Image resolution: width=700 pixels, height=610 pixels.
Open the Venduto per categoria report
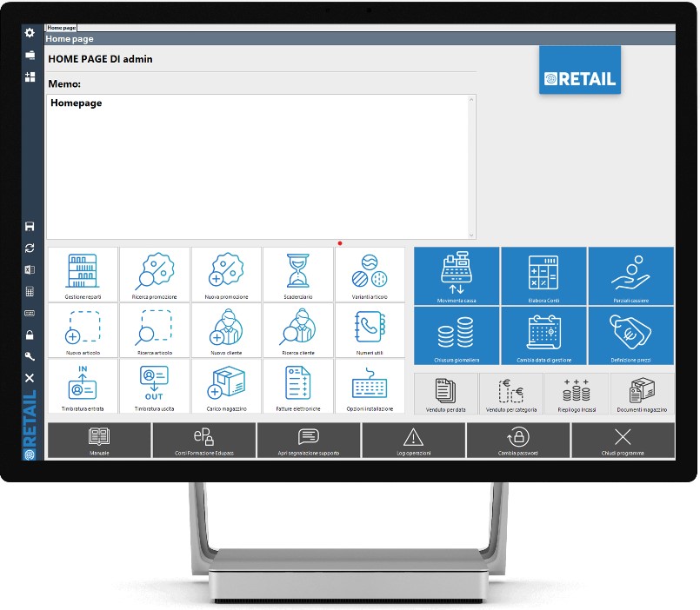pos(511,394)
